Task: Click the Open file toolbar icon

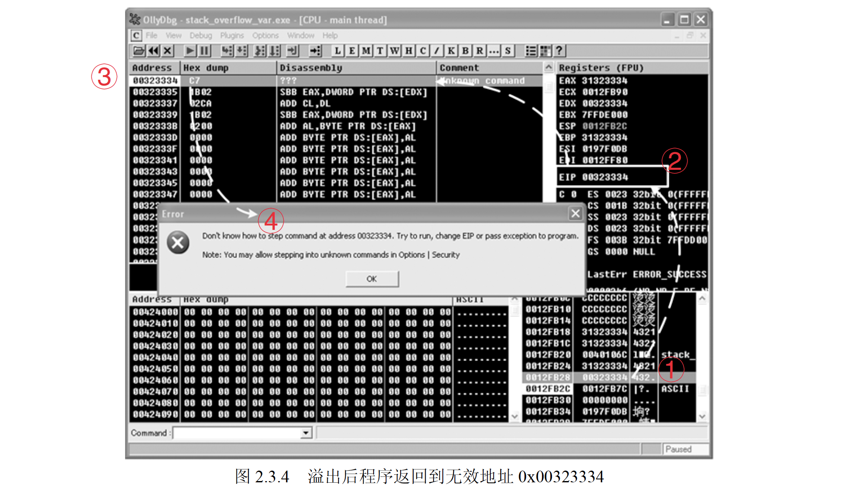Action: (x=138, y=51)
